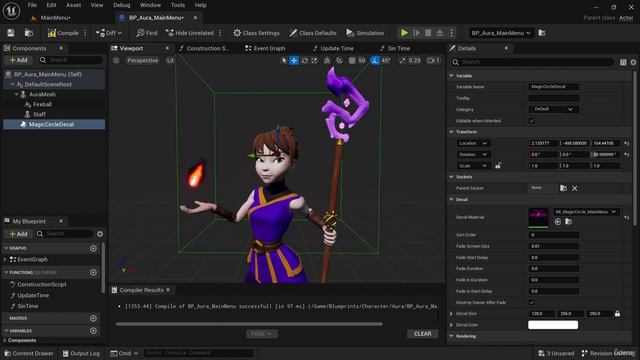
Task: Start Simulation mode
Action: 365,33
